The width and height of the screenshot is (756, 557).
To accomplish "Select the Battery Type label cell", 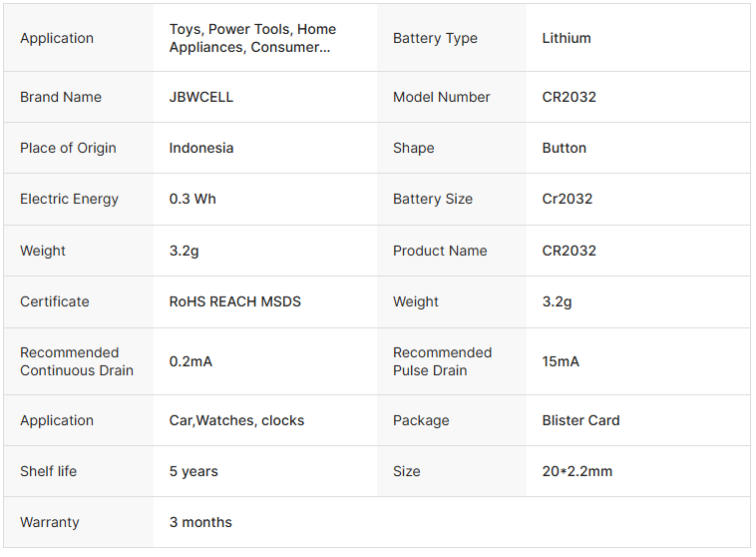I will click(x=435, y=38).
